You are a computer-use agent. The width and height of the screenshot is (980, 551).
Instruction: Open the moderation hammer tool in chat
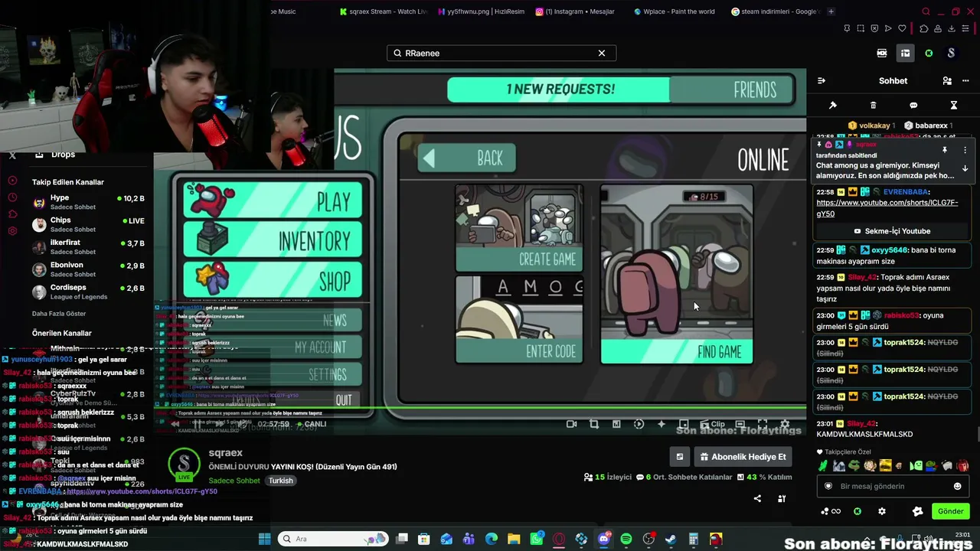(833, 105)
